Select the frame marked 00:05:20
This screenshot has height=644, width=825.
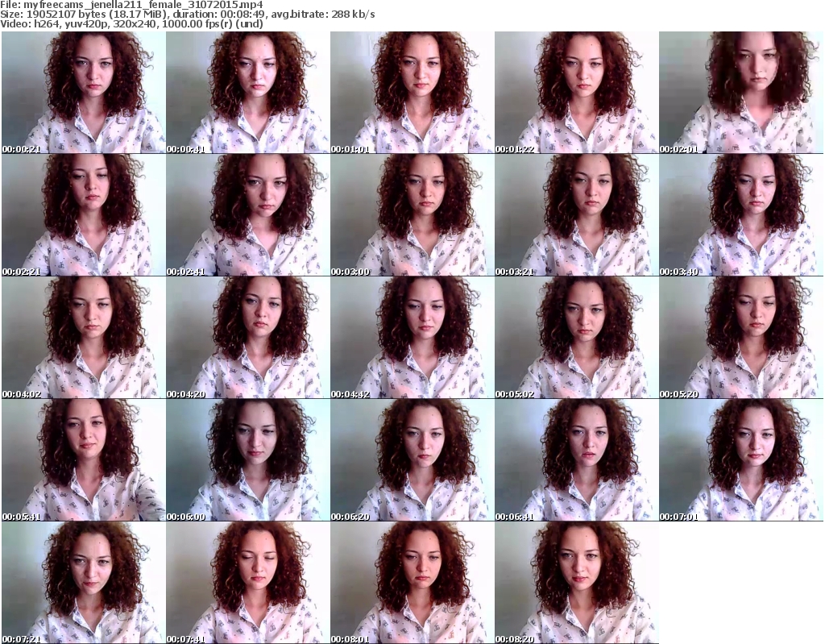pos(741,337)
